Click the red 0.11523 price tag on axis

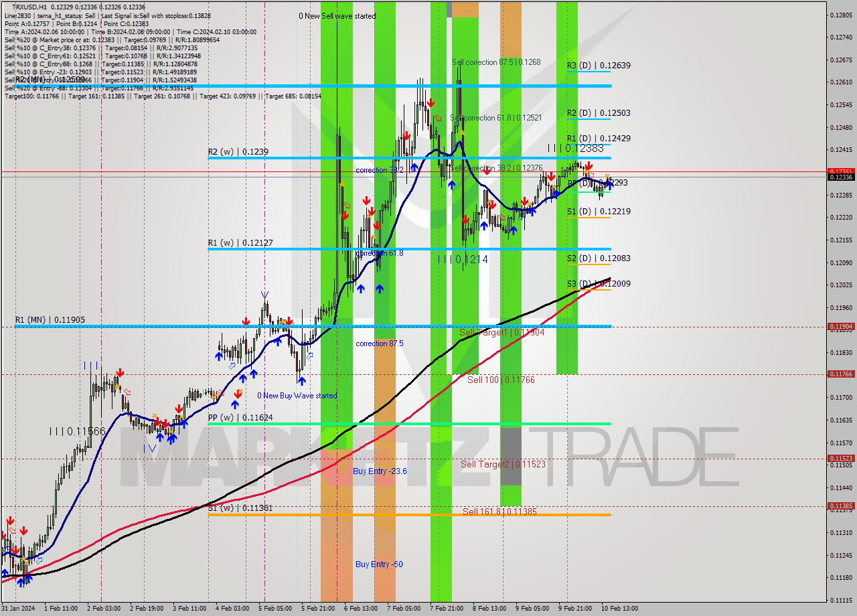coord(841,459)
